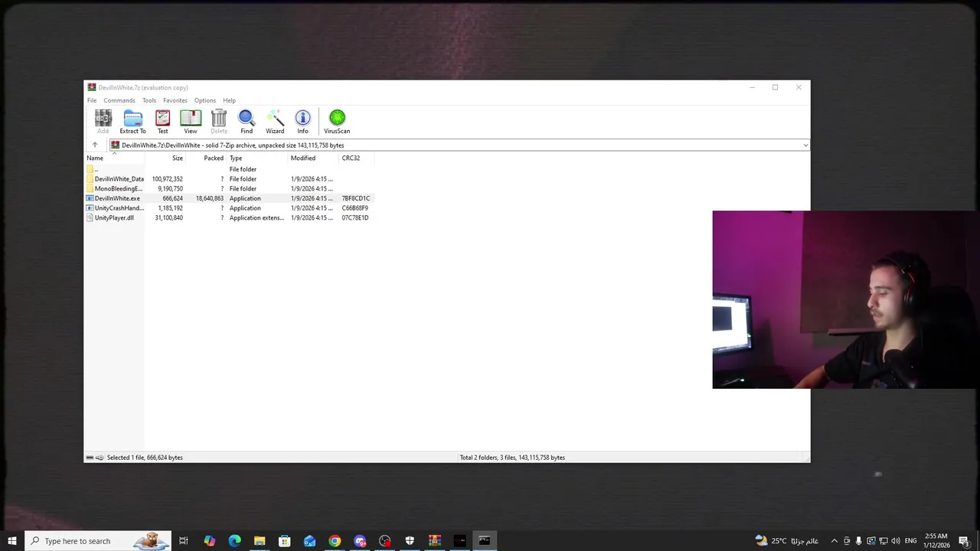Viewport: 980px width, 551px height.
Task: Open the File menu
Action: pos(92,100)
